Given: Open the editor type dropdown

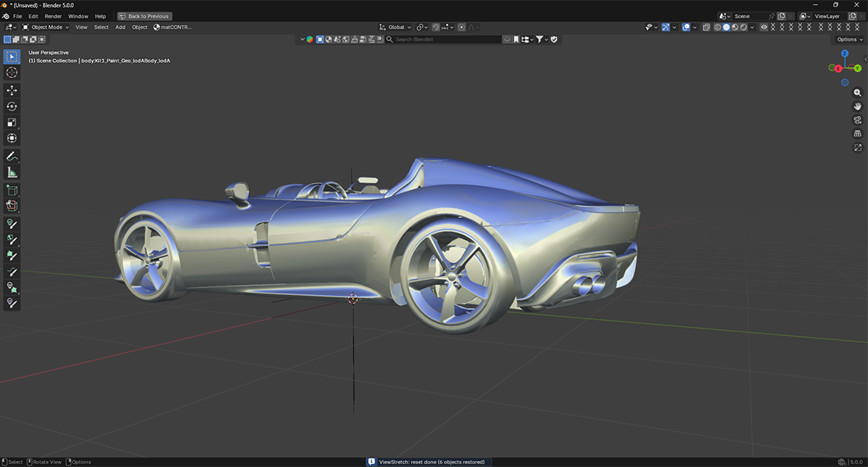Looking at the screenshot, I should [11, 27].
